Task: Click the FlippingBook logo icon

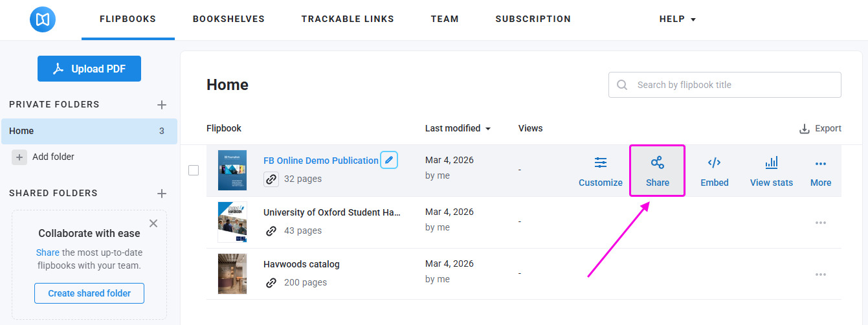Action: click(x=43, y=19)
